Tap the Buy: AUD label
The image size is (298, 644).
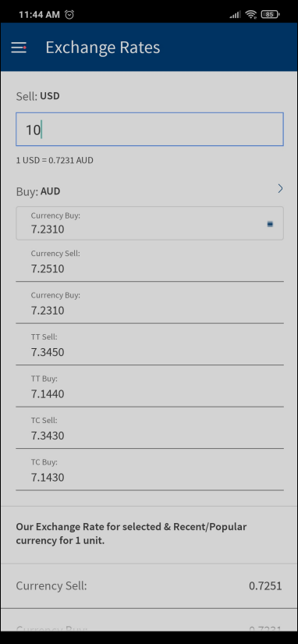point(38,191)
